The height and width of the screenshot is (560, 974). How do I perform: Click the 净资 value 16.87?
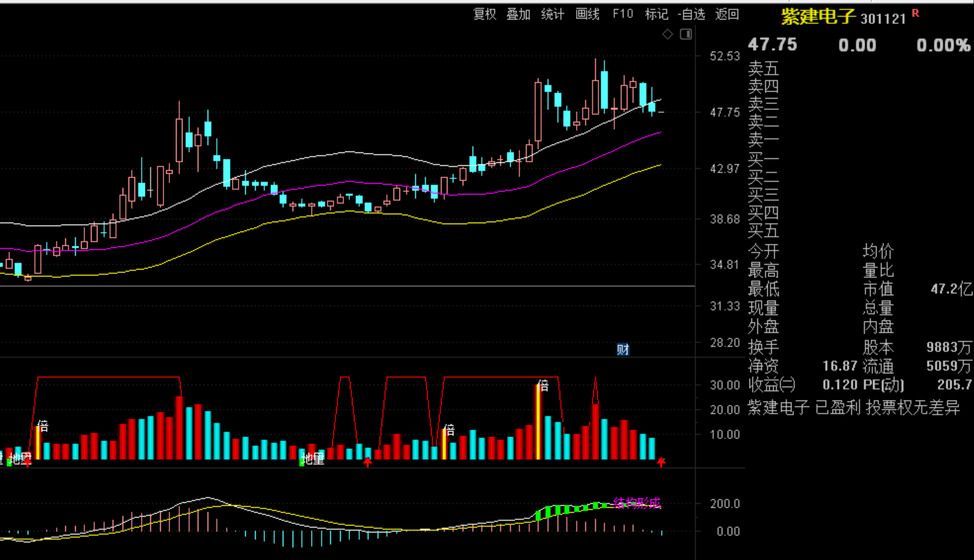(x=840, y=366)
